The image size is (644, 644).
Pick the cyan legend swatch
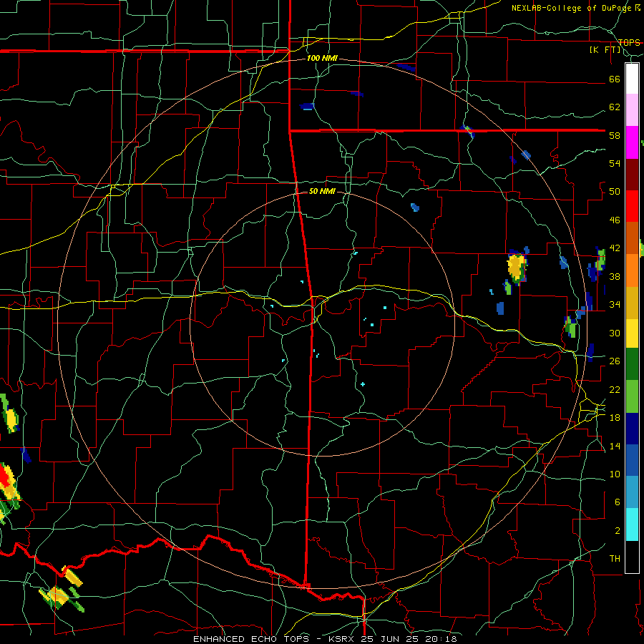tap(632, 525)
